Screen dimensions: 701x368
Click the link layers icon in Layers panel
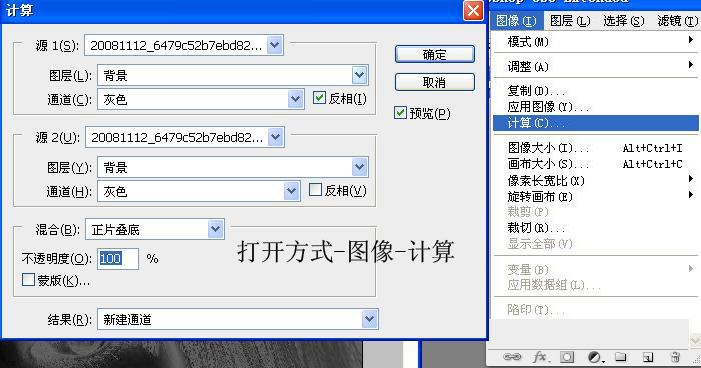(512, 356)
